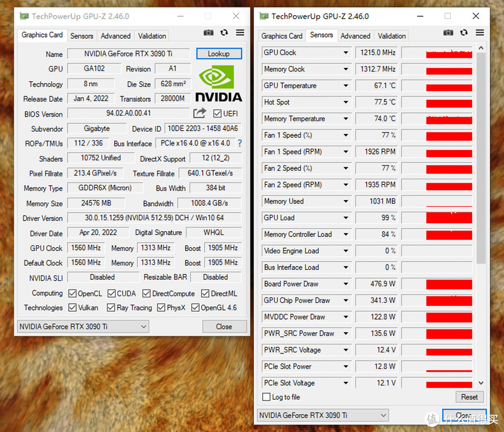Viewport: 504px width, 432px height.
Task: Toggle the CUDA checkbox
Action: pos(112,293)
